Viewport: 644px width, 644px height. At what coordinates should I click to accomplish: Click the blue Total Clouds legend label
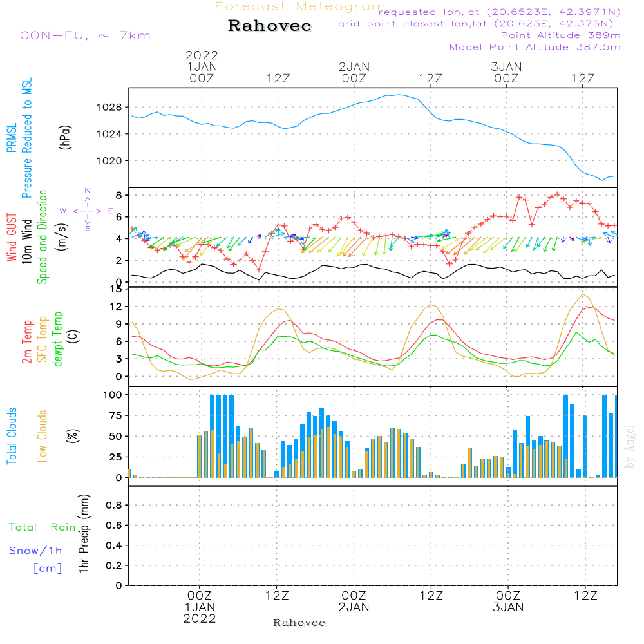coord(11,435)
